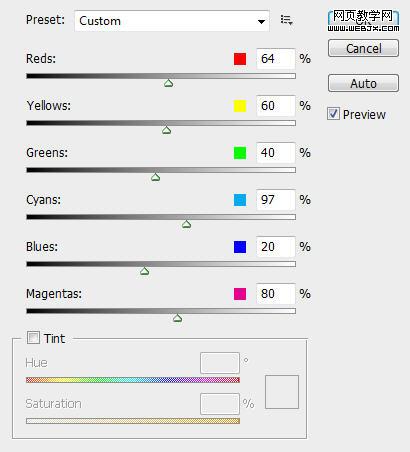The height and width of the screenshot is (452, 410).
Task: Click the green color swatch
Action: pos(240,153)
